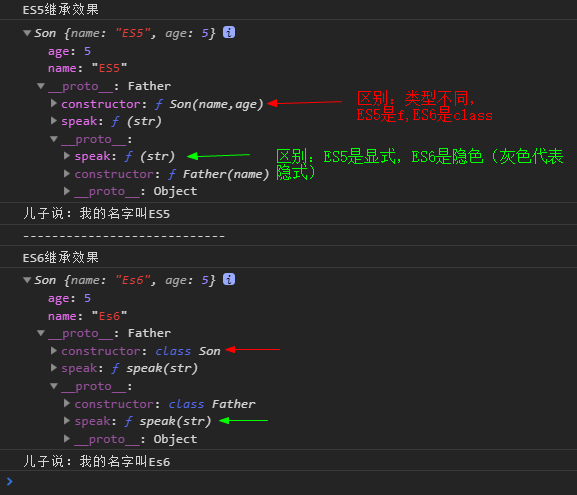Expand constructor: f Son(name,age) entry

(x=54, y=103)
